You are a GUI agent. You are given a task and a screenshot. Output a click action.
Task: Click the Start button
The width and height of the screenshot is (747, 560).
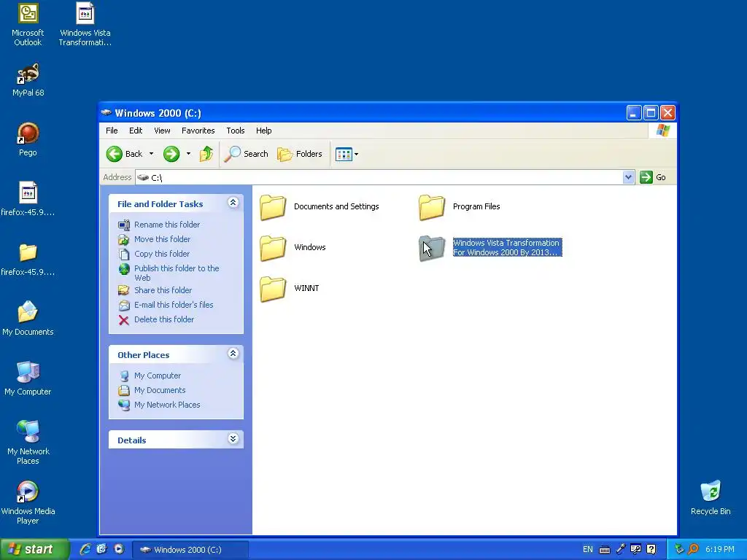click(x=34, y=549)
